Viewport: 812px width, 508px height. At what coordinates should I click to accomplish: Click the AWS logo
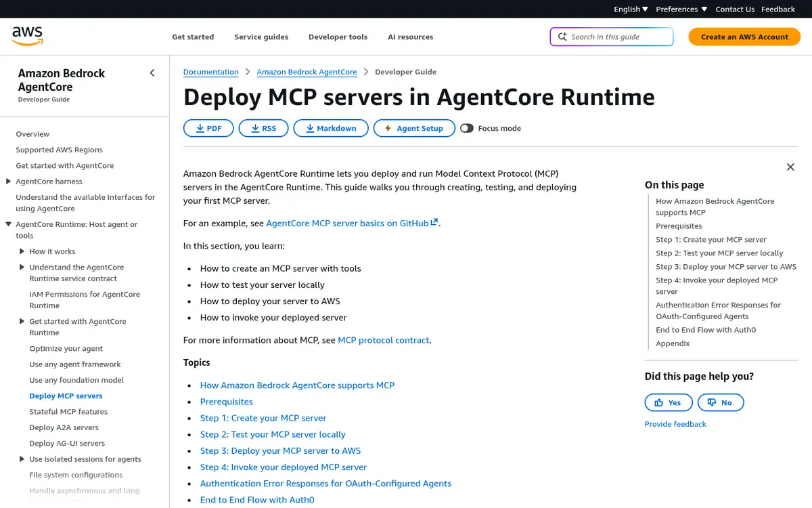click(x=27, y=37)
